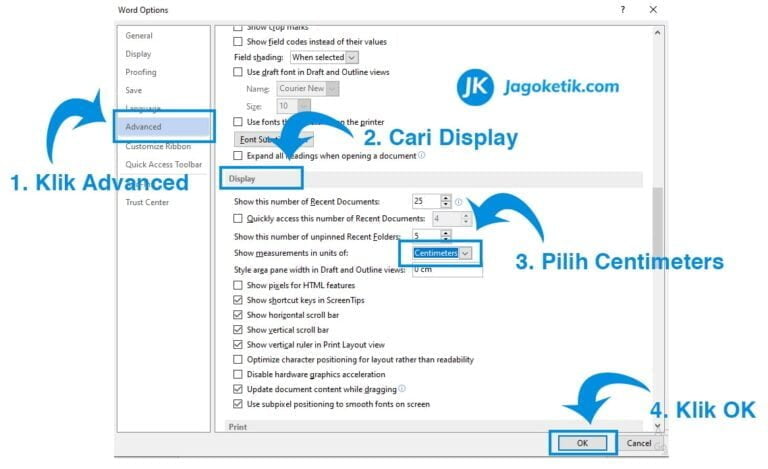This screenshot has width=768, height=469.
Task: Open the Customize Ribbon category
Action: point(158,146)
